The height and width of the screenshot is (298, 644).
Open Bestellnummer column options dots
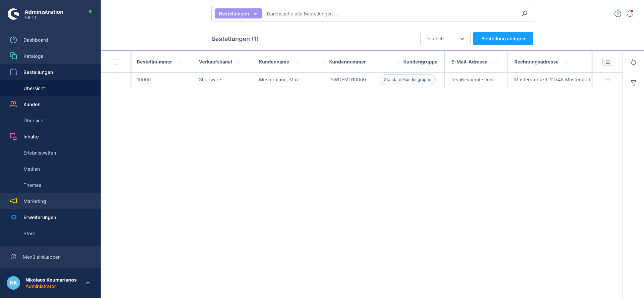[x=180, y=62]
